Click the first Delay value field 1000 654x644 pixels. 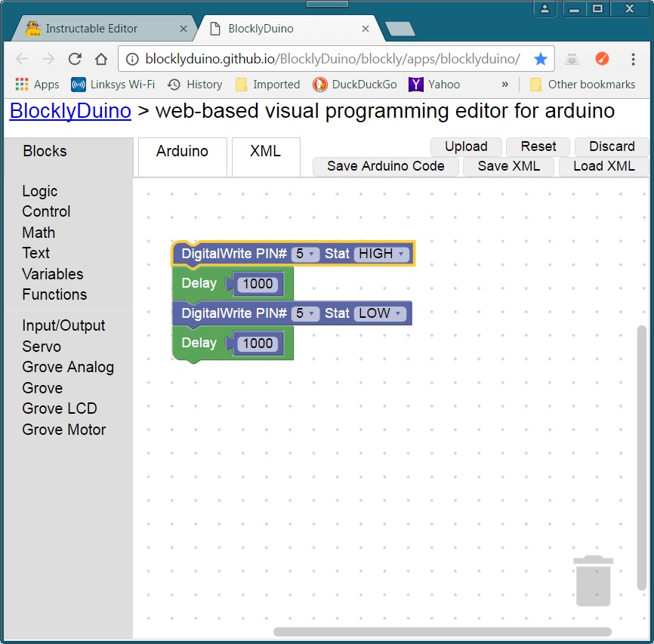pos(258,285)
